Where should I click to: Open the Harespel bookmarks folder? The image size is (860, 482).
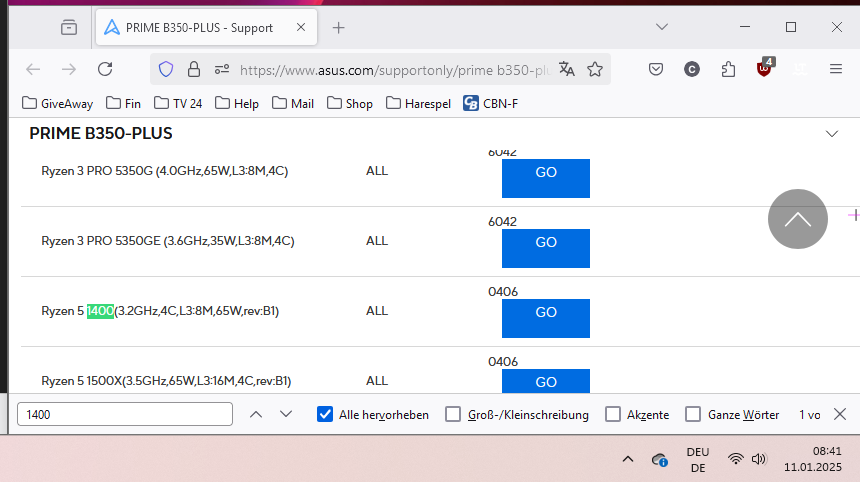[418, 103]
